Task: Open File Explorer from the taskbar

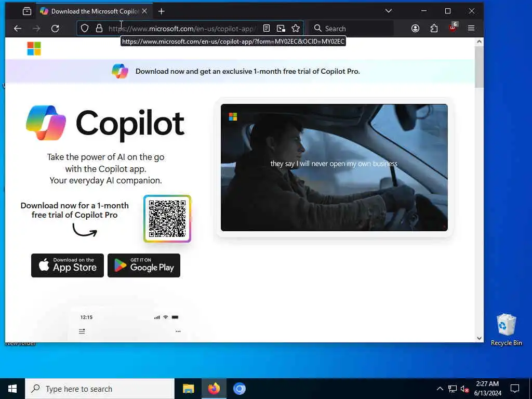Action: [188, 389]
